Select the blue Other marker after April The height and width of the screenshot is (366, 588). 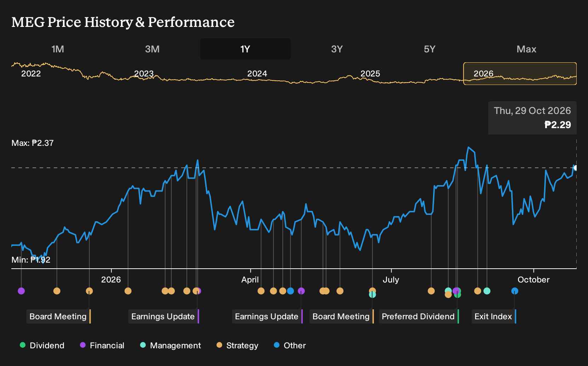pos(290,291)
